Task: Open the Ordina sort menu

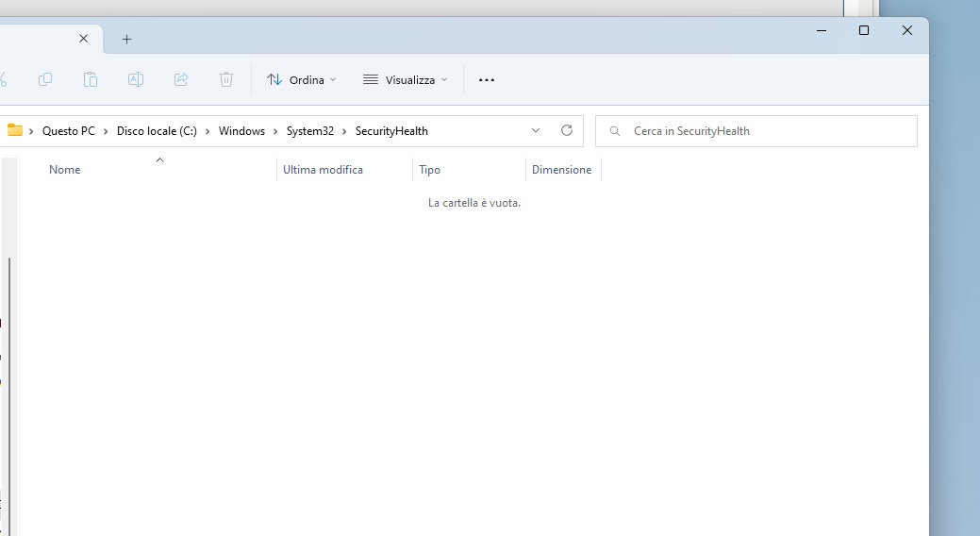Action: (x=301, y=79)
